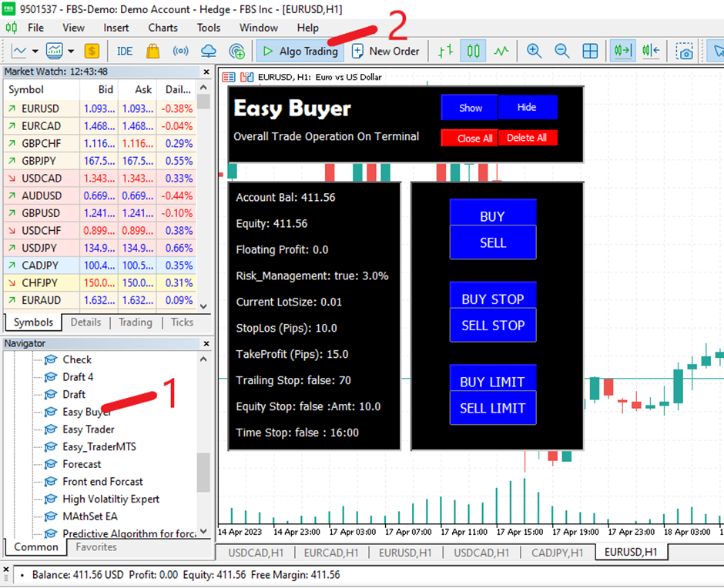Zoom in on the chart
Image resolution: width=724 pixels, height=588 pixels.
tap(534, 52)
